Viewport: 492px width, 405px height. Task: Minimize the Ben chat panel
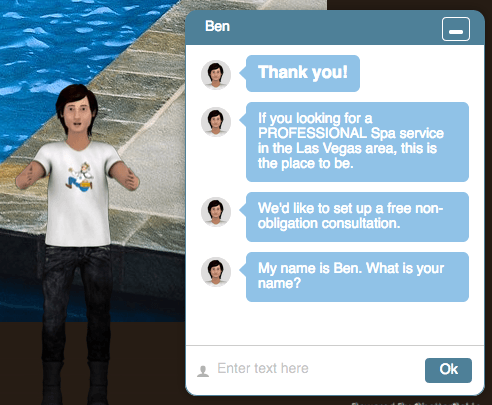456,29
